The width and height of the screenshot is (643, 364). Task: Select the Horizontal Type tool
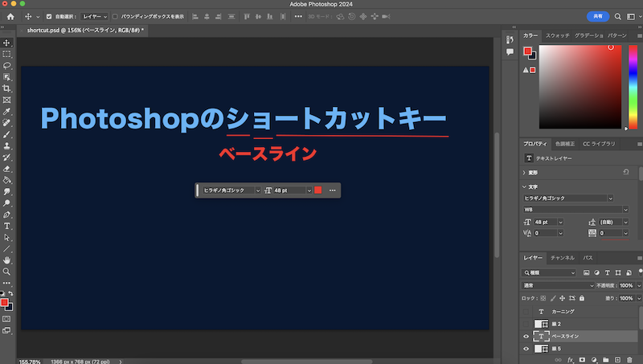point(6,226)
